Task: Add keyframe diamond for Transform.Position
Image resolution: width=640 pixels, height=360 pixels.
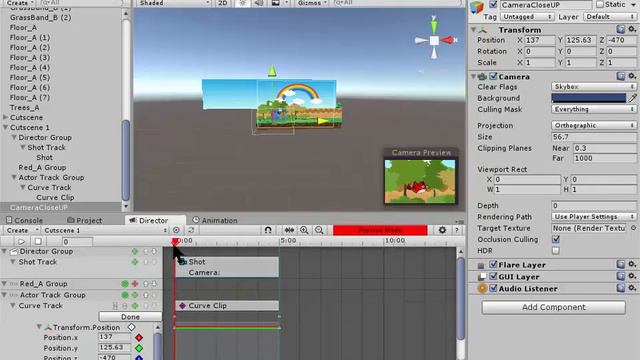Action: 131,327
